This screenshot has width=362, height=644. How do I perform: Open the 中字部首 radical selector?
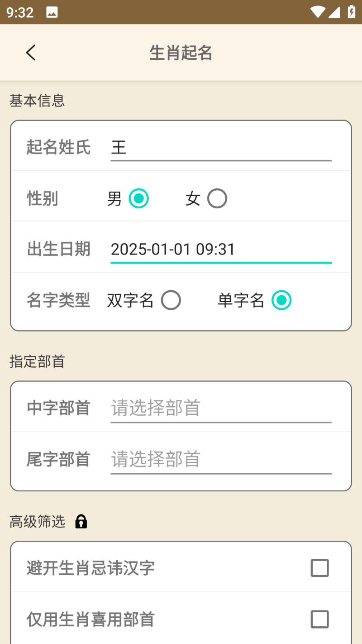pos(221,408)
